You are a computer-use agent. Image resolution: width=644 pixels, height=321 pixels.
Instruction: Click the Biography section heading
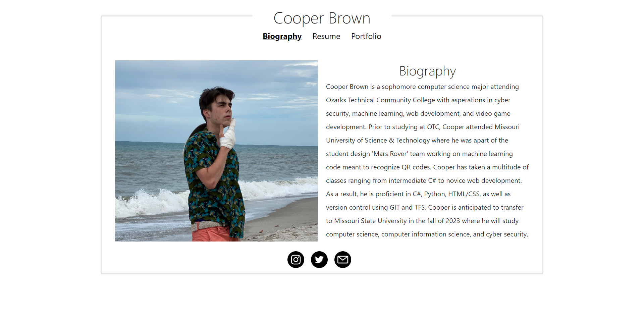[x=428, y=71]
